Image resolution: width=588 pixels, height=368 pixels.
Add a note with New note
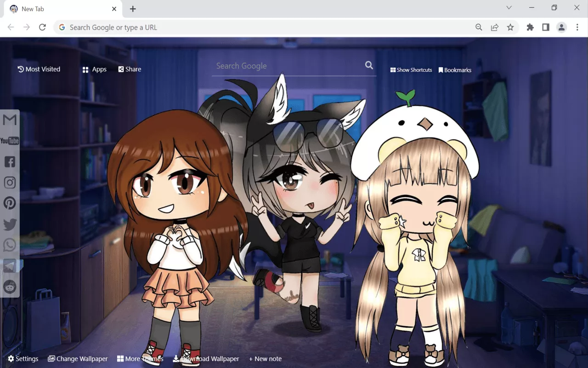[265, 359]
